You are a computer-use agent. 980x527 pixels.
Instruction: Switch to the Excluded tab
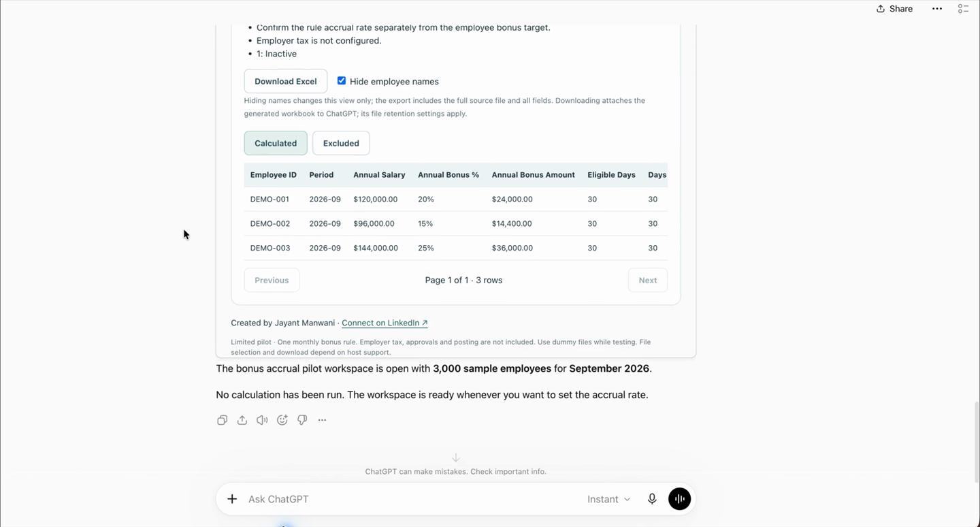pos(341,143)
